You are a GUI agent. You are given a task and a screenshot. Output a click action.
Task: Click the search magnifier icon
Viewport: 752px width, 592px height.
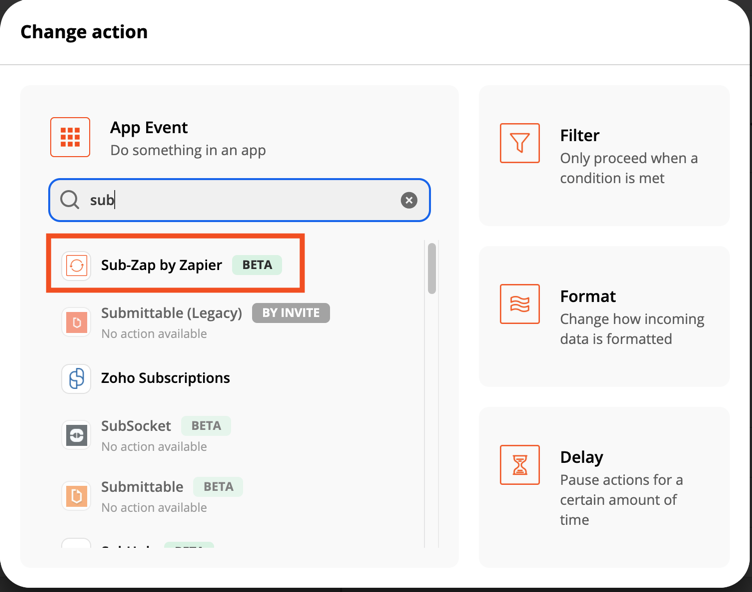69,200
